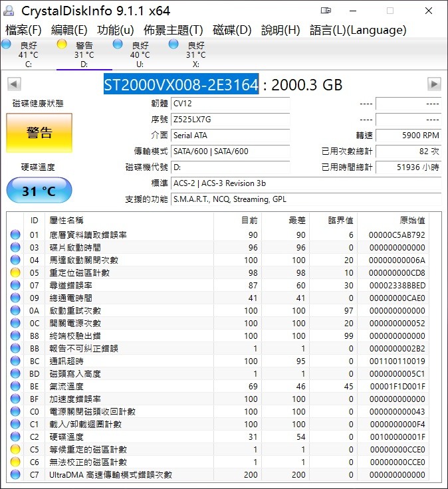Click the supported features field S.M.A.R.T., NCQ
Viewport: 448px width, 489px height.
click(x=306, y=199)
